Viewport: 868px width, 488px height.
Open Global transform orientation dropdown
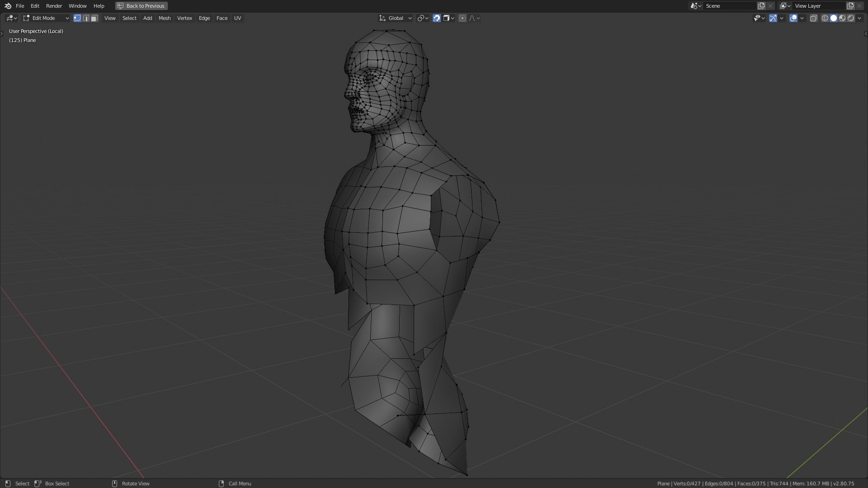[x=396, y=18]
